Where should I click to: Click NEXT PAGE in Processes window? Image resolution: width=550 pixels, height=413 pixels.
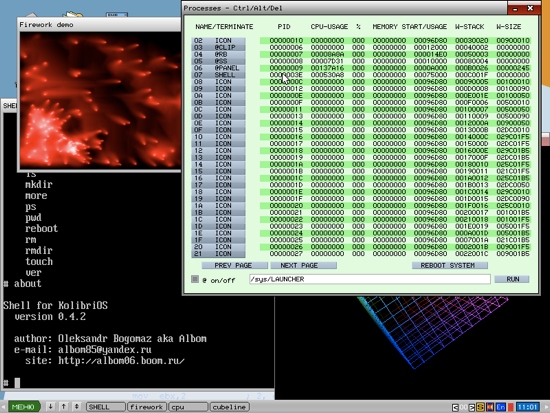(x=303, y=266)
